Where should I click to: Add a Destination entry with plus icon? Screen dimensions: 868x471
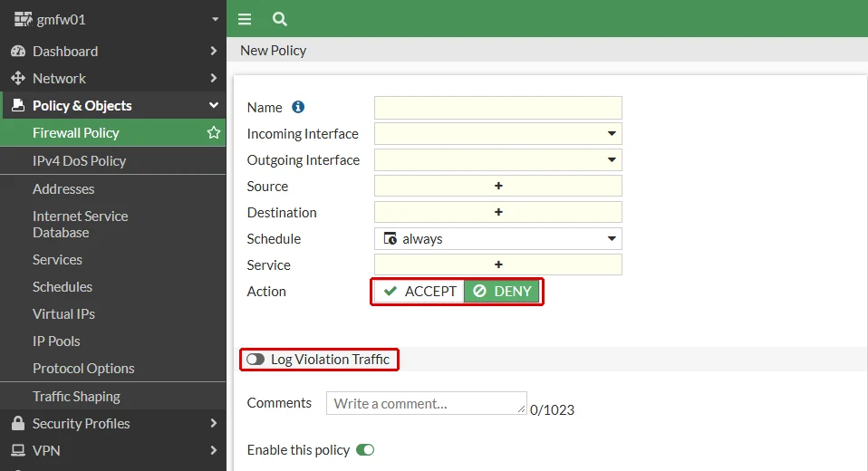(498, 212)
